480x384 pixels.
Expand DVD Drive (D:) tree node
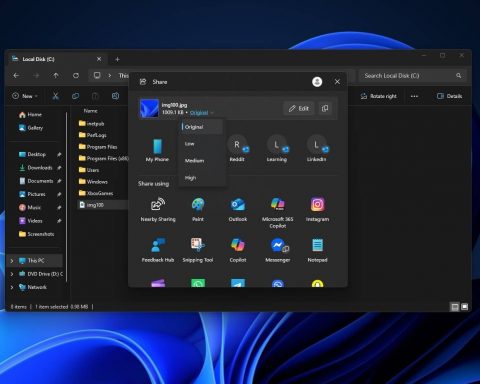point(12,274)
